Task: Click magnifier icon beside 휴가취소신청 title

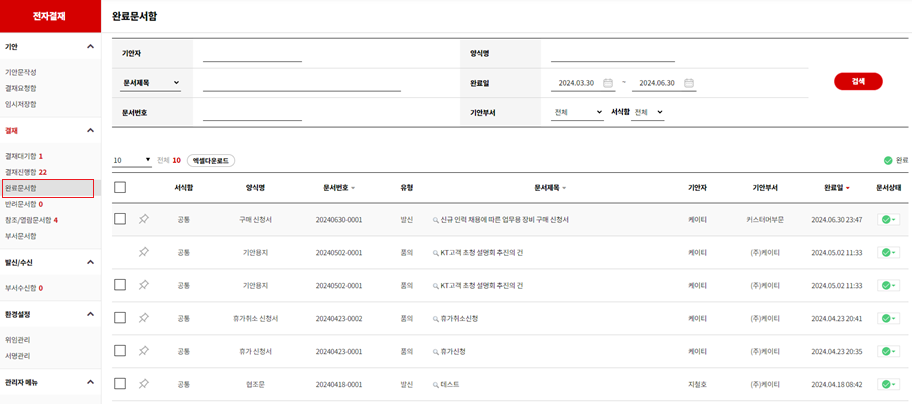Action: point(435,319)
